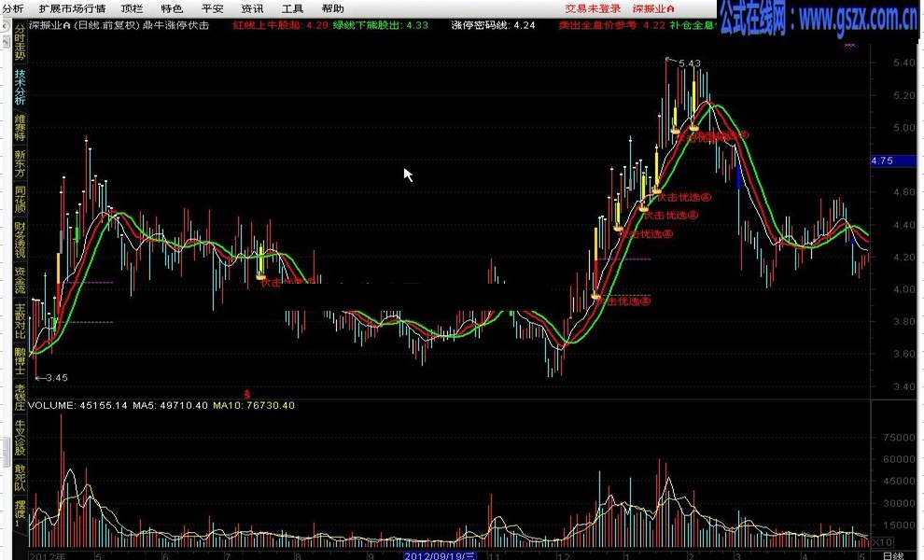The image size is (924, 560).
Task: Click the 交易未登录 login link
Action: [x=593, y=8]
